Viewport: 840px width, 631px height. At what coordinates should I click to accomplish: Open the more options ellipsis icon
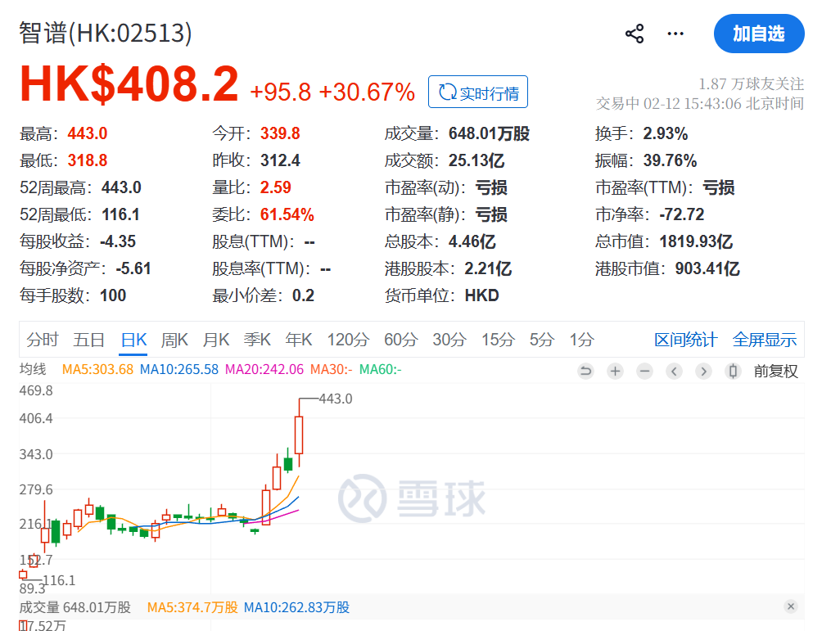pyautogui.click(x=675, y=34)
